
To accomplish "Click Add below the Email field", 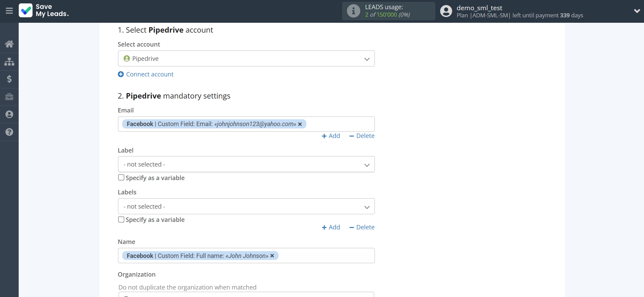I will coord(331,136).
